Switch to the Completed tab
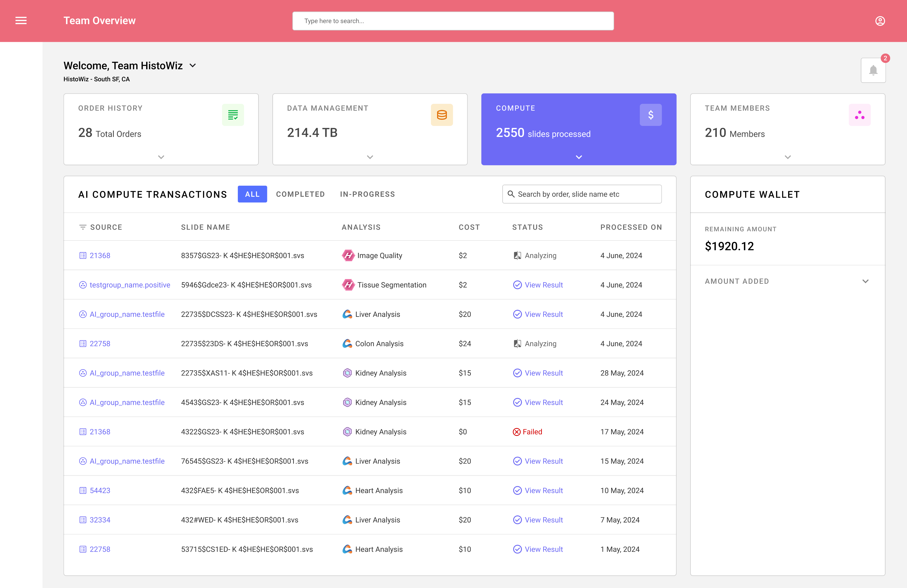 300,194
